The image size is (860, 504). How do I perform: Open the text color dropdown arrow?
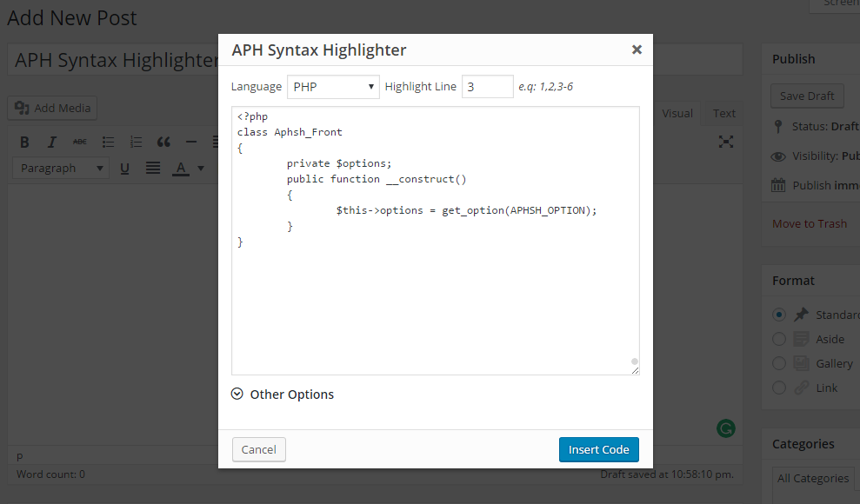pyautogui.click(x=201, y=169)
